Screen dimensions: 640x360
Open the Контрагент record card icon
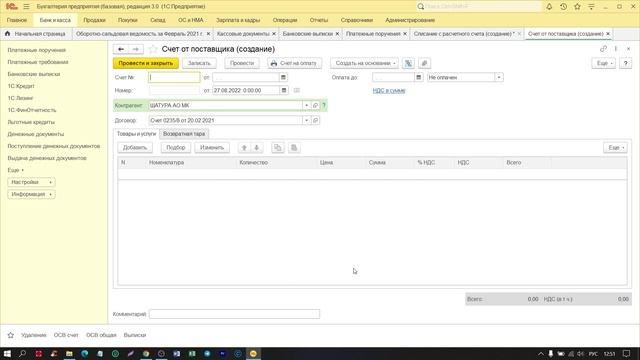click(x=315, y=105)
